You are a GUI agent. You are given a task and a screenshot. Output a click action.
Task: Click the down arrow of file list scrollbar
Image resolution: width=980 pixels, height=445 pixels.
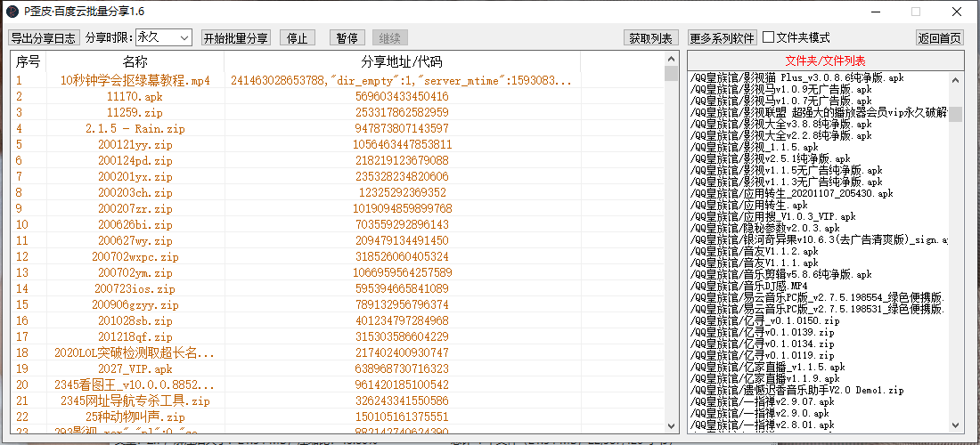[x=956, y=425]
